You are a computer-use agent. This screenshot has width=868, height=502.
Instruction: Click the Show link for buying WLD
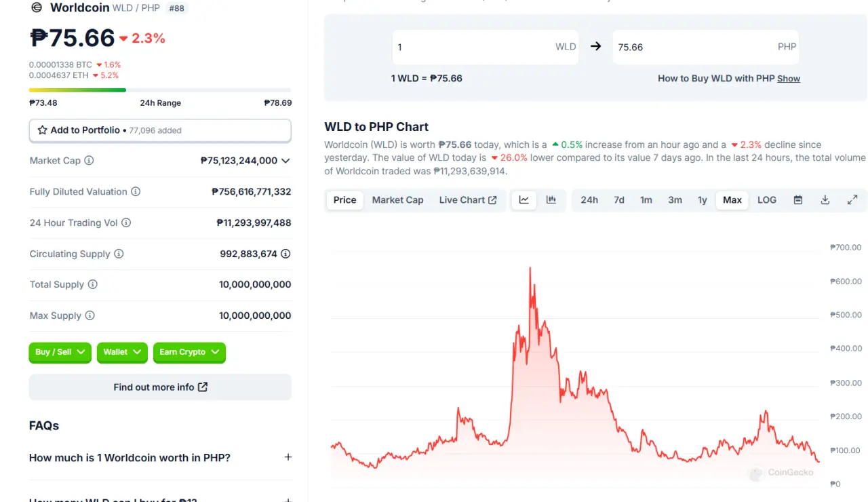pyautogui.click(x=789, y=79)
